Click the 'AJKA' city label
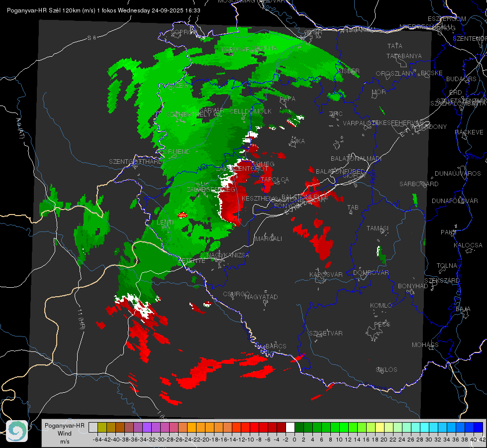The image size is (487, 448). point(297,141)
